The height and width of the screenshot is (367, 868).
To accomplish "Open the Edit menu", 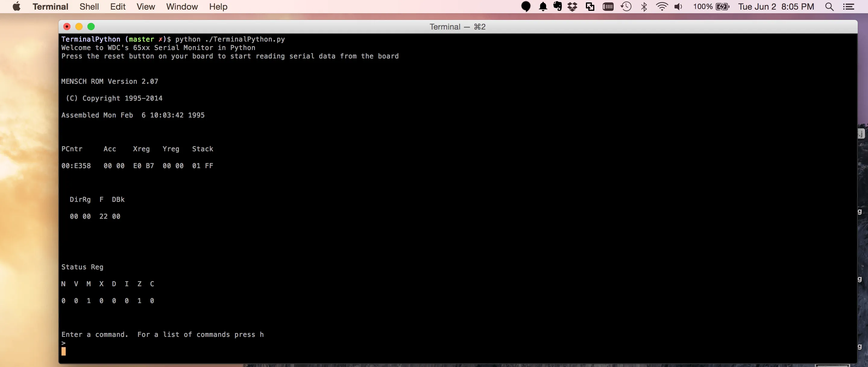I will tap(118, 7).
